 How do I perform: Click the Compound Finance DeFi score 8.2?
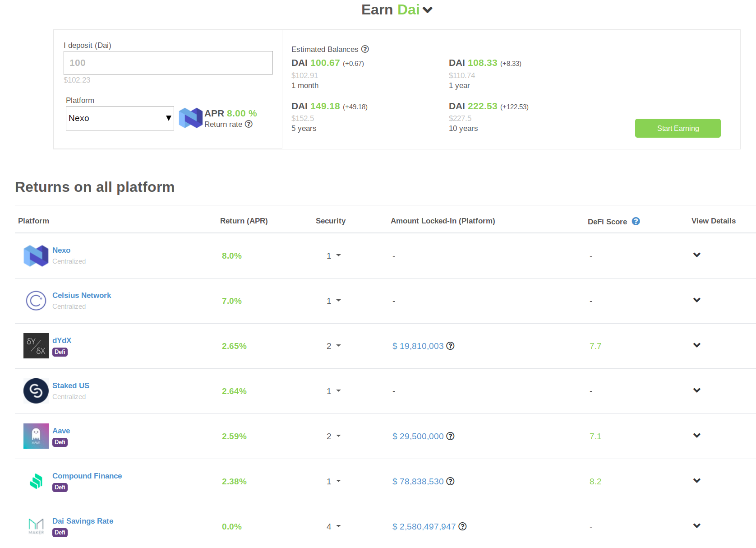[x=595, y=482]
